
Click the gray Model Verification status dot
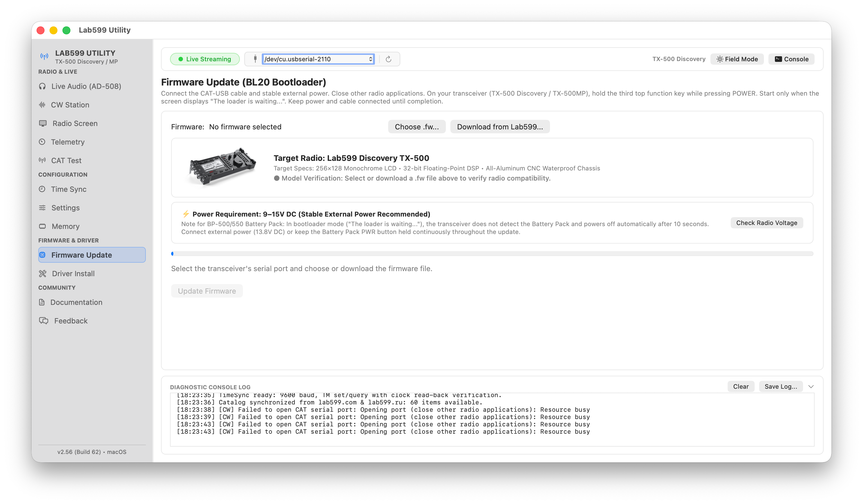[277, 178]
